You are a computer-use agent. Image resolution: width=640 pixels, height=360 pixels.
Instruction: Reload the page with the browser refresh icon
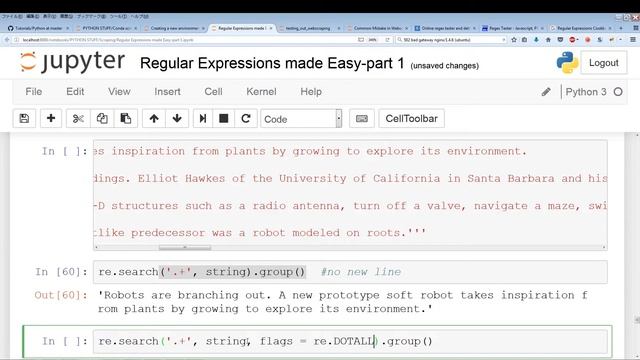tap(387, 40)
